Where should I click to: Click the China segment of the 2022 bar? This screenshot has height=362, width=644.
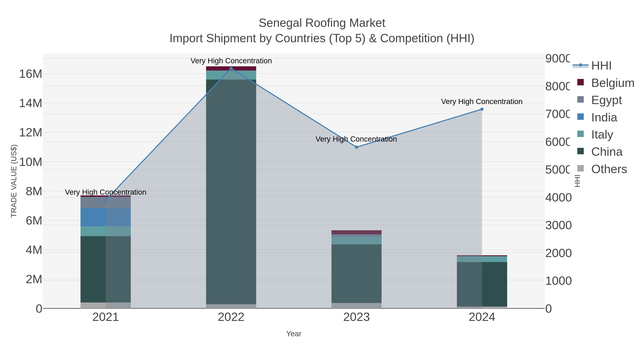(231, 192)
